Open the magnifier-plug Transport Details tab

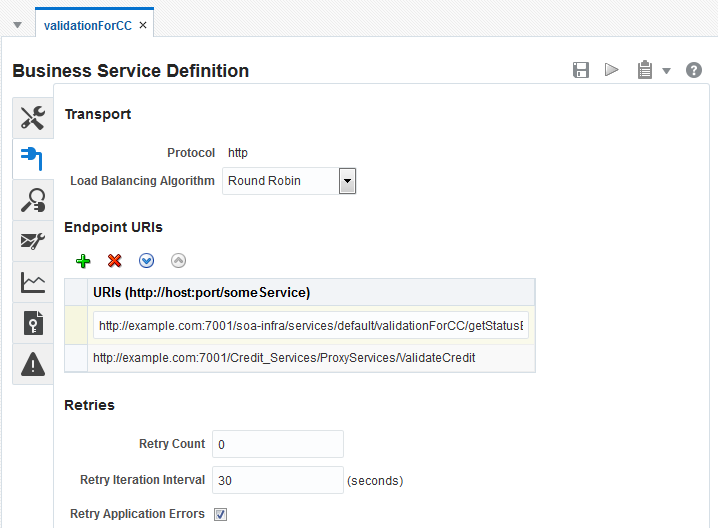pos(33,200)
